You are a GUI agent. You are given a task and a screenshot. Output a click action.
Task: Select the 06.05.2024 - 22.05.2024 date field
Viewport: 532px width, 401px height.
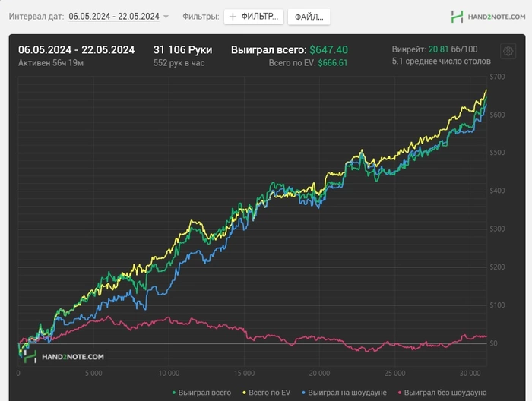(x=114, y=17)
